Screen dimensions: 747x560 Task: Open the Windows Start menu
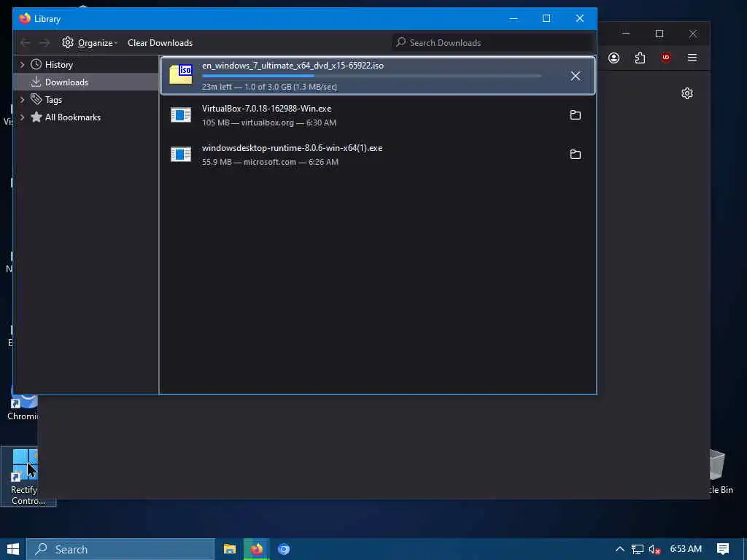coord(13,549)
